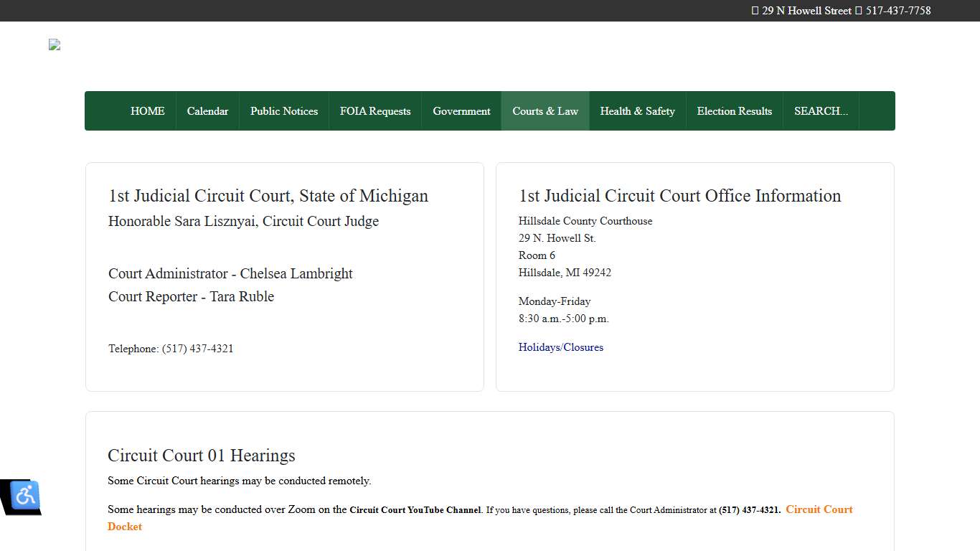Select the highlighted Courts & Law menu item
980x551 pixels.
coord(545,110)
